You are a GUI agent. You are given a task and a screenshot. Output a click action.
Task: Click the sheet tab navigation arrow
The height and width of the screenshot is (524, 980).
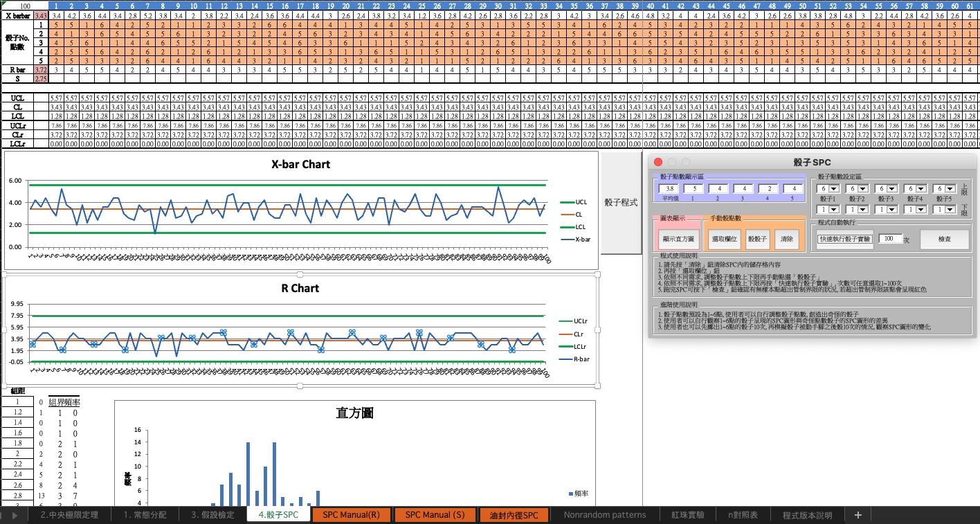pos(13,516)
